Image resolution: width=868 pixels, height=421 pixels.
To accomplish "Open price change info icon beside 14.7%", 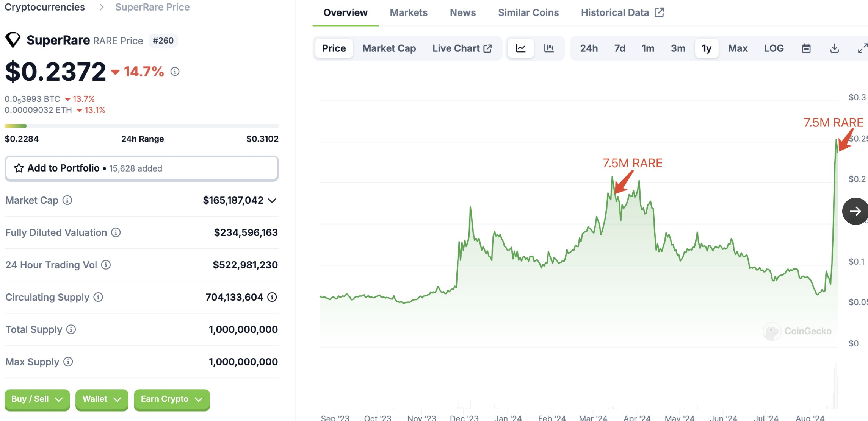I will [175, 71].
